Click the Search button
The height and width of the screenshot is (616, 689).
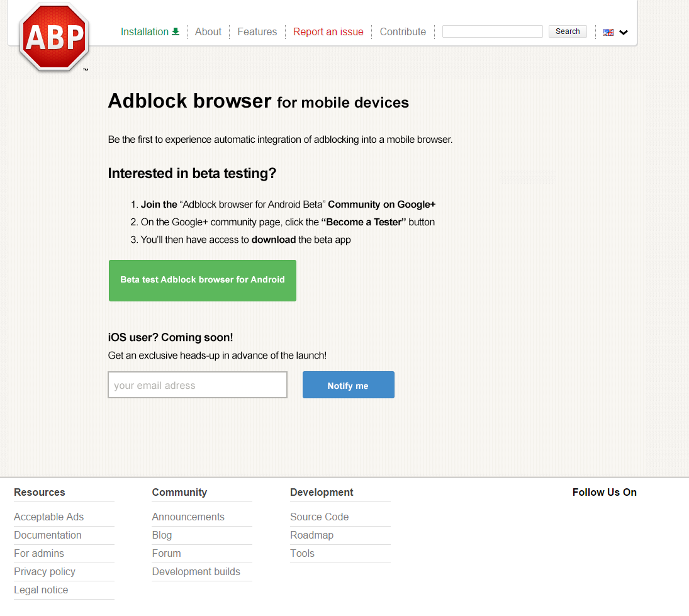[x=568, y=31]
